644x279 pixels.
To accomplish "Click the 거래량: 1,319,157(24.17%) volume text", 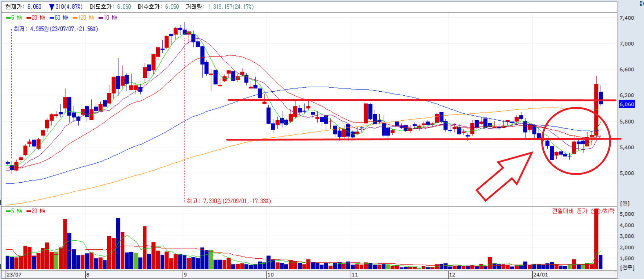I will pos(220,7).
